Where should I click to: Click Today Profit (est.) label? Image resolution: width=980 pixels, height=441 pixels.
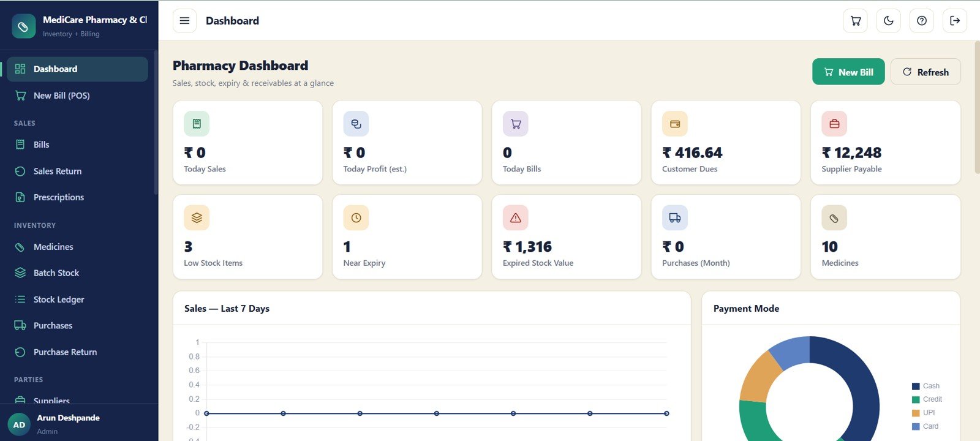(375, 169)
